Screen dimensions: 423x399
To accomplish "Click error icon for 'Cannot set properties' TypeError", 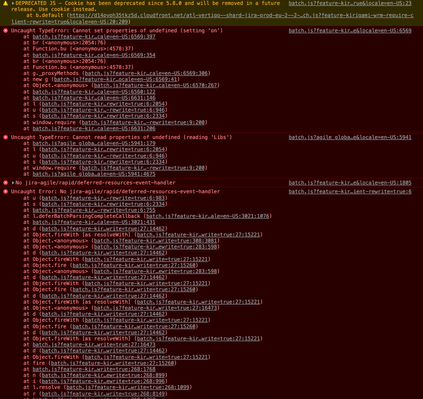I will tap(6, 31).
